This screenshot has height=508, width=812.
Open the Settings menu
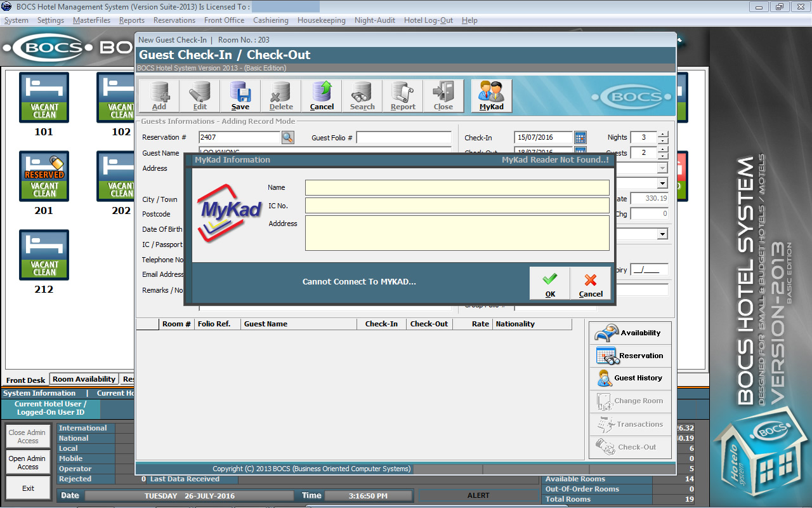51,20
